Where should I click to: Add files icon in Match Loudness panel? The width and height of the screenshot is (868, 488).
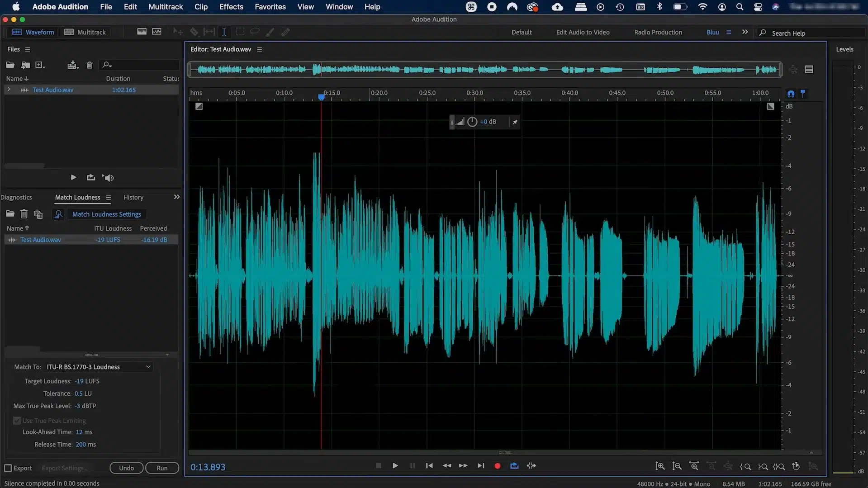[10, 214]
